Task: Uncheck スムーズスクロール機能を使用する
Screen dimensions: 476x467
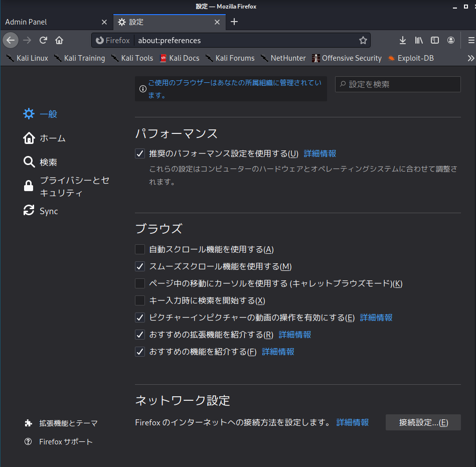Action: 140,266
